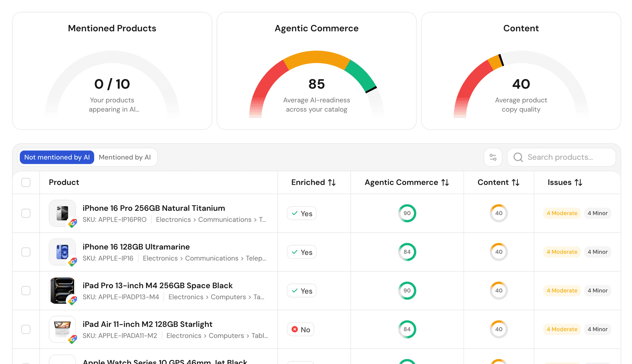
Task: Open iPad Pro 13-inch M4 Space Black
Action: tap(157, 285)
